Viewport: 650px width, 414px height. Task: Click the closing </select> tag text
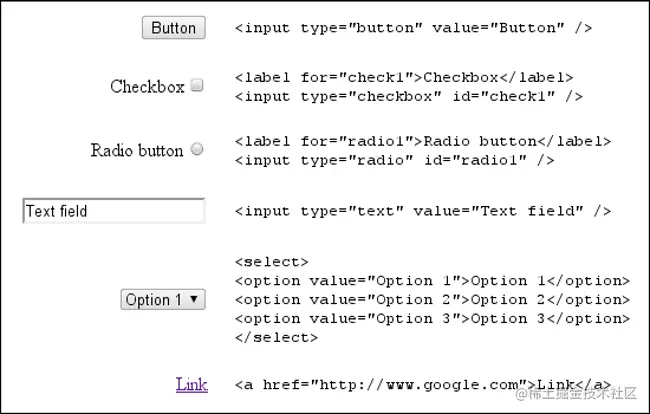coord(276,337)
